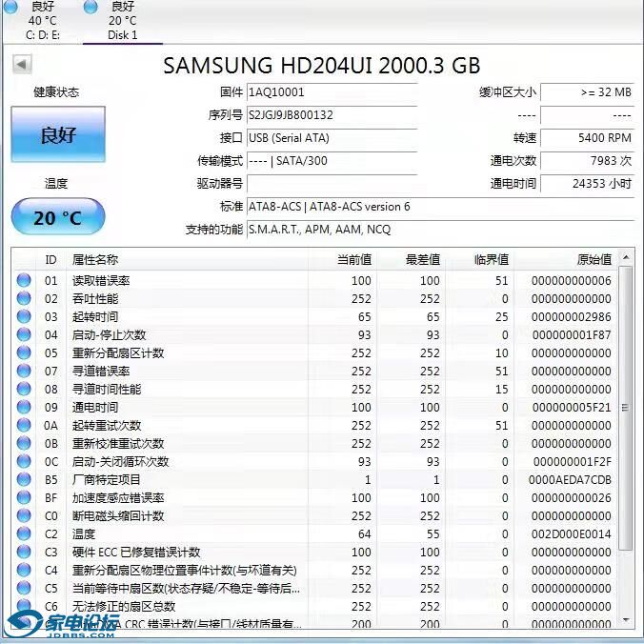Click the transfer mode field SATA/300
Viewport: 644px width, 644px height.
pos(332,161)
